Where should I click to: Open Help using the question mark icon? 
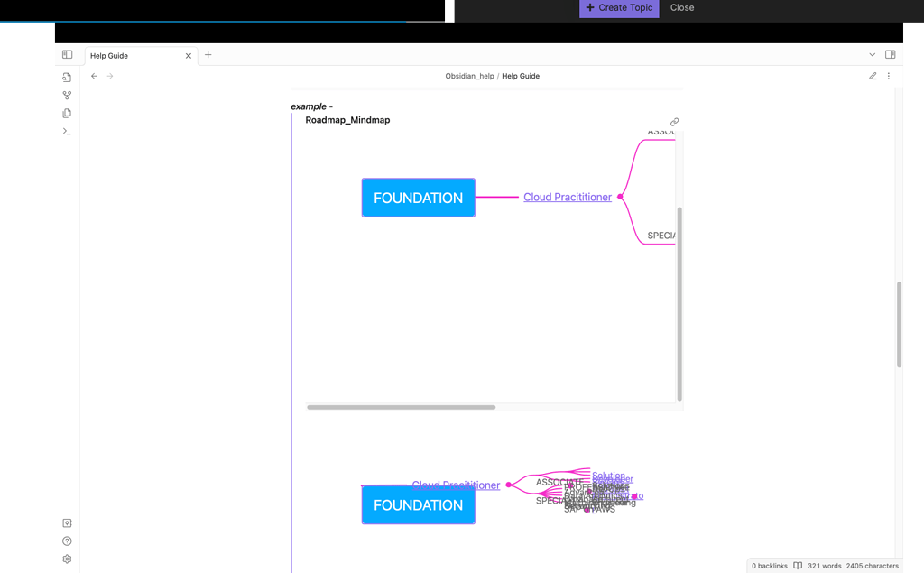click(67, 541)
